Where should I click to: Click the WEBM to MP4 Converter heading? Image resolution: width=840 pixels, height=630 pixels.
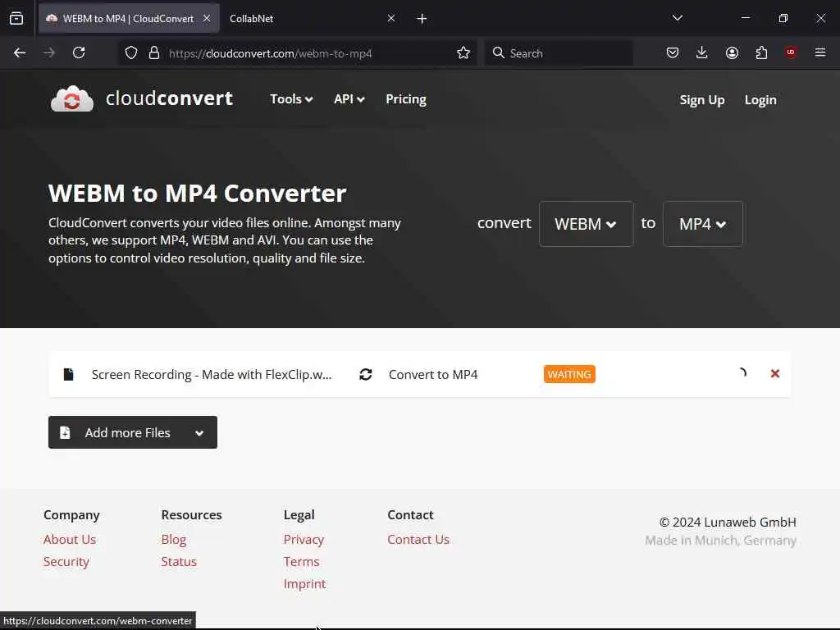[x=197, y=193]
